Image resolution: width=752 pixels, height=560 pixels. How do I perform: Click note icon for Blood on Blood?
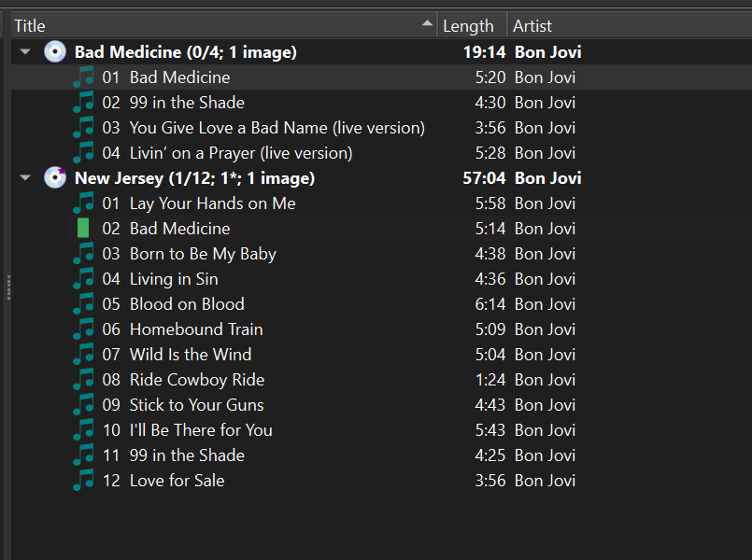click(x=83, y=304)
